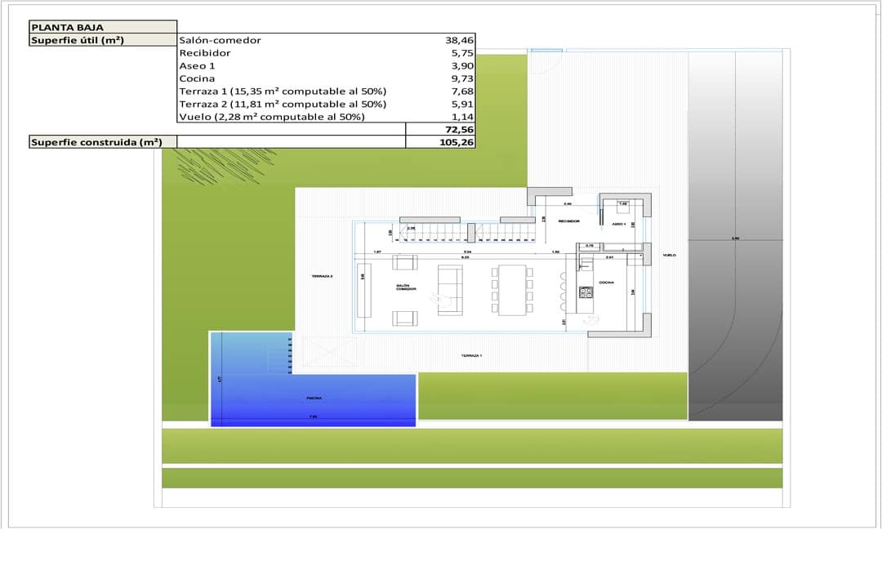The width and height of the screenshot is (882, 588).
Task: Click the TERRAZA 2 label on plan
Action: coord(323,277)
